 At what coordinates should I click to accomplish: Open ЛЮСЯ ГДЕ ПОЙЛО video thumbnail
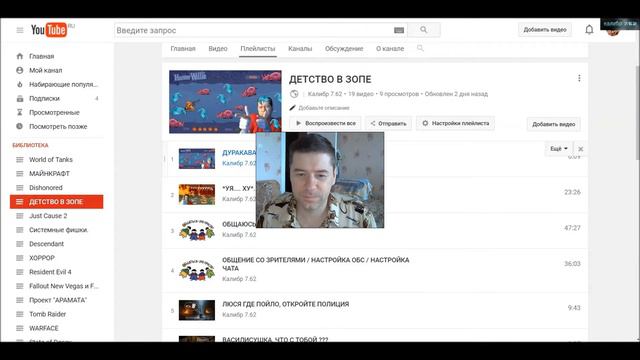[x=197, y=310]
